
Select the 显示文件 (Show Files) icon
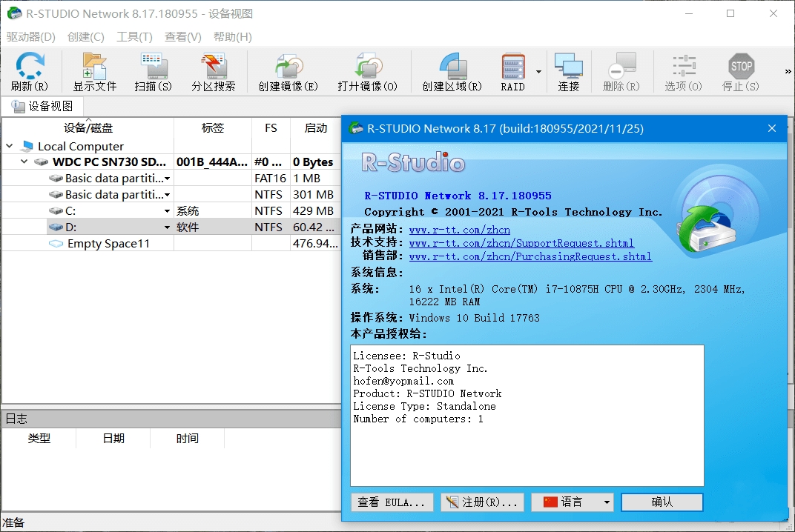[x=90, y=71]
